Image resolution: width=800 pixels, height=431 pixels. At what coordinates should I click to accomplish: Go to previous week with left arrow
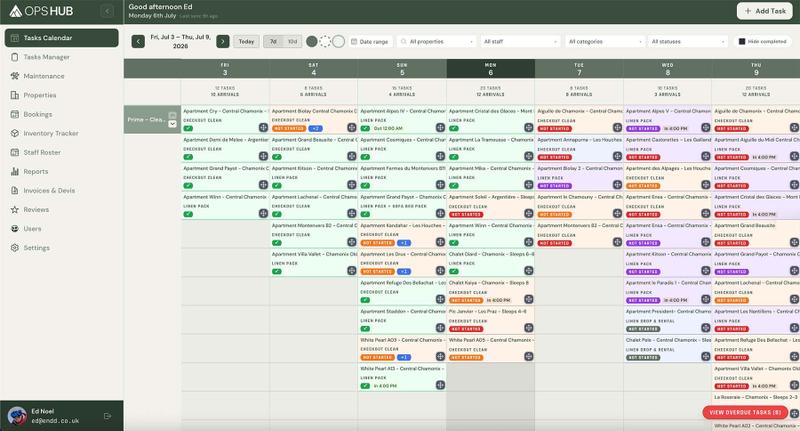[x=138, y=41]
